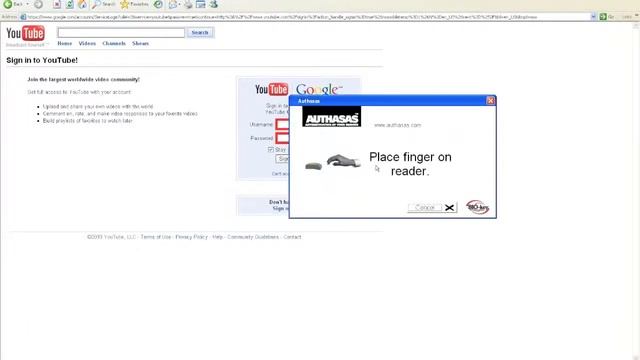Open the Community Guidelines footer link
The height and width of the screenshot is (360, 640).
[x=253, y=237]
